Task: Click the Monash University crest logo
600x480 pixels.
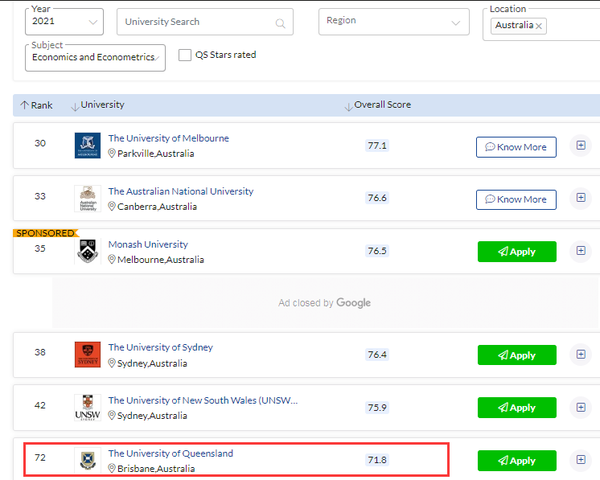Action: point(88,251)
